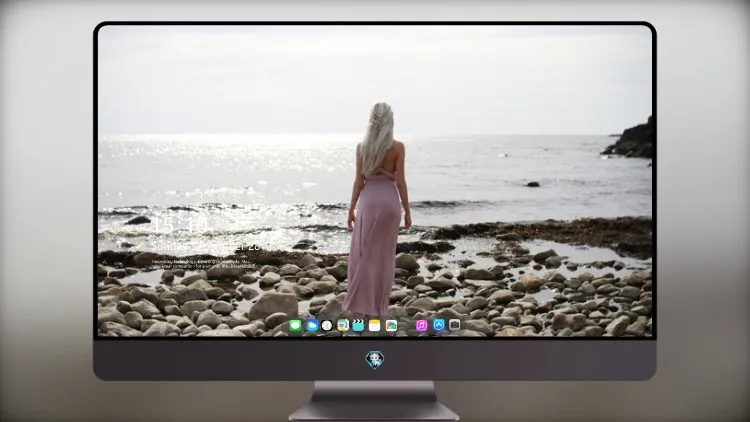
Task: Click the large rock beside the woman's dress
Action: tap(273, 306)
